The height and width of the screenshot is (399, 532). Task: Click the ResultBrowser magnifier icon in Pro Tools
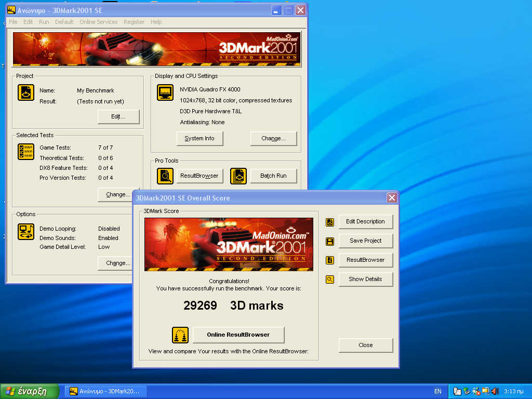point(165,176)
